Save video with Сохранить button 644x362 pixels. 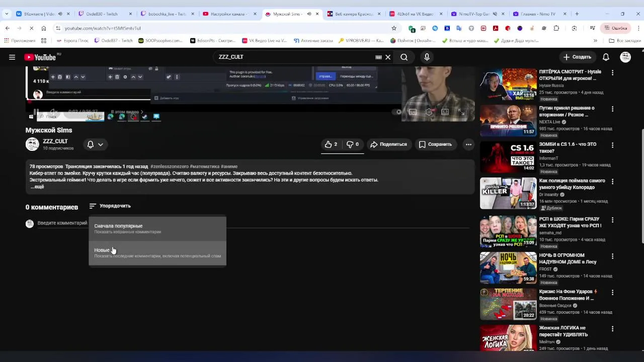coord(435,144)
